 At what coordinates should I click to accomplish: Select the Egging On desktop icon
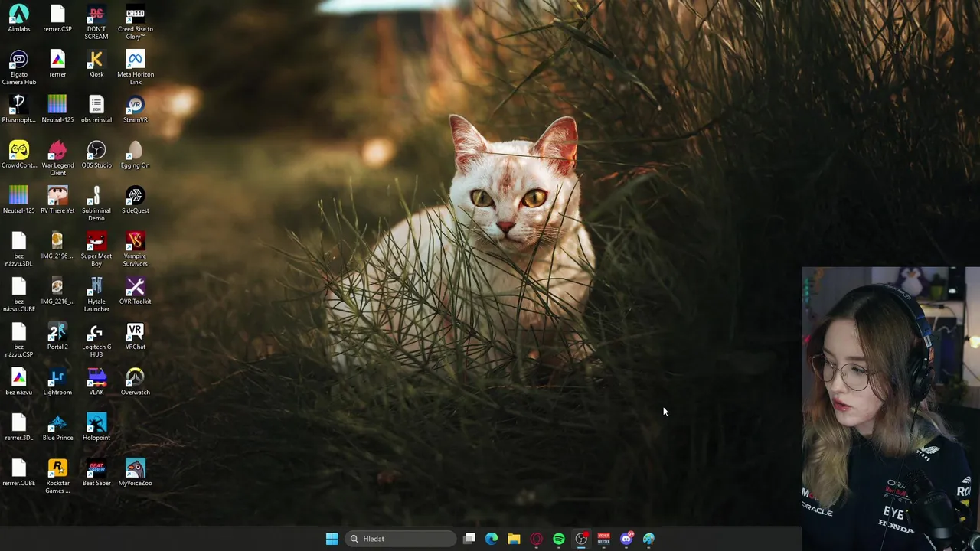click(x=136, y=155)
